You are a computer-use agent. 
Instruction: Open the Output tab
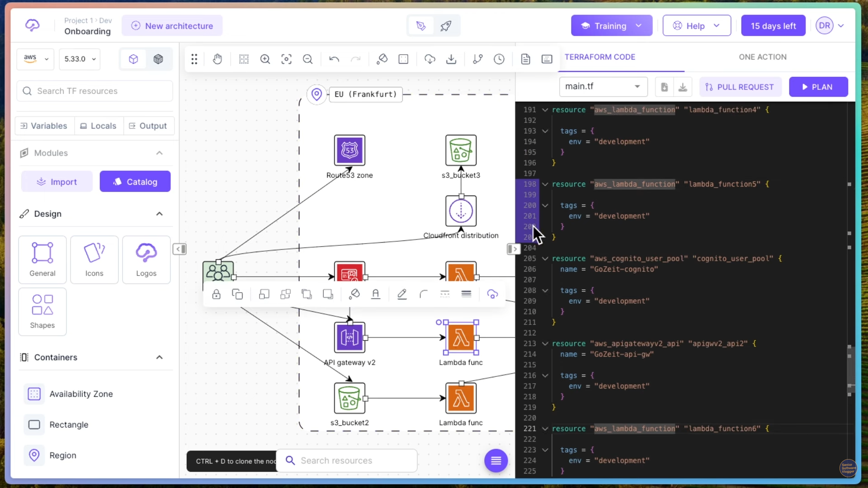pos(148,126)
